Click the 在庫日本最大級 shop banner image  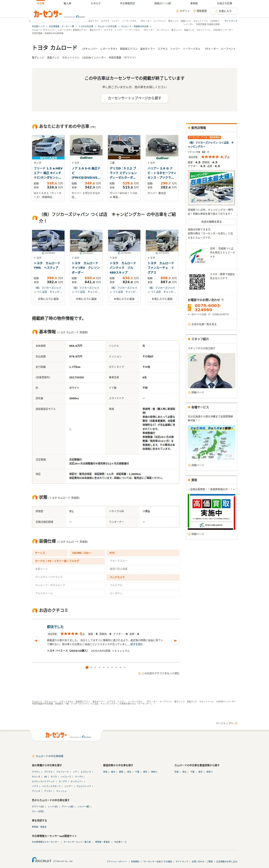point(211,188)
